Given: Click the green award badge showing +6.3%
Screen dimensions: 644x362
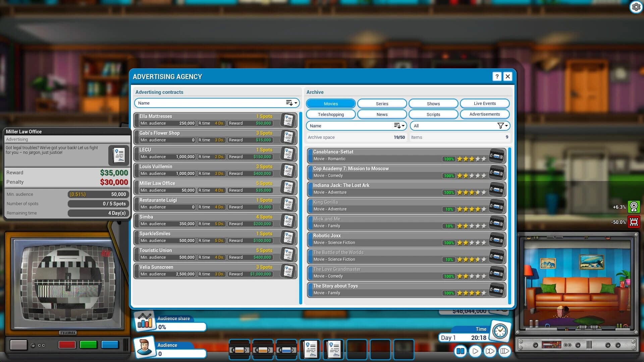Looking at the screenshot, I should (x=634, y=207).
